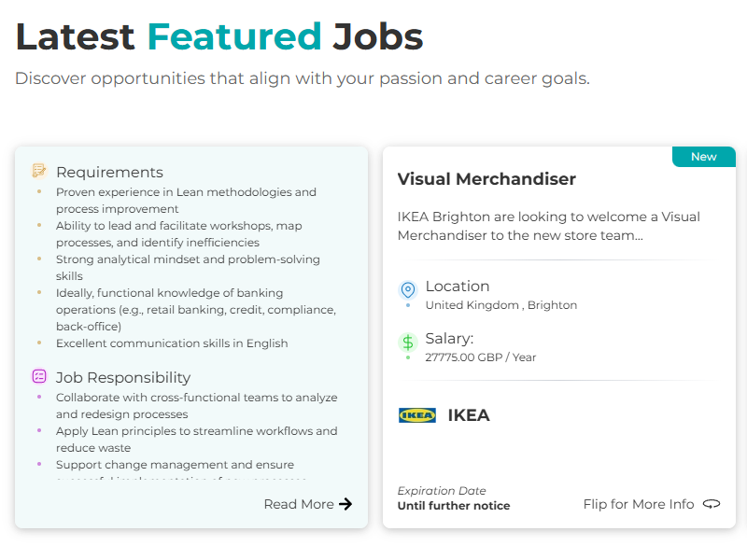Click the green Salary dollar icon

(x=407, y=342)
